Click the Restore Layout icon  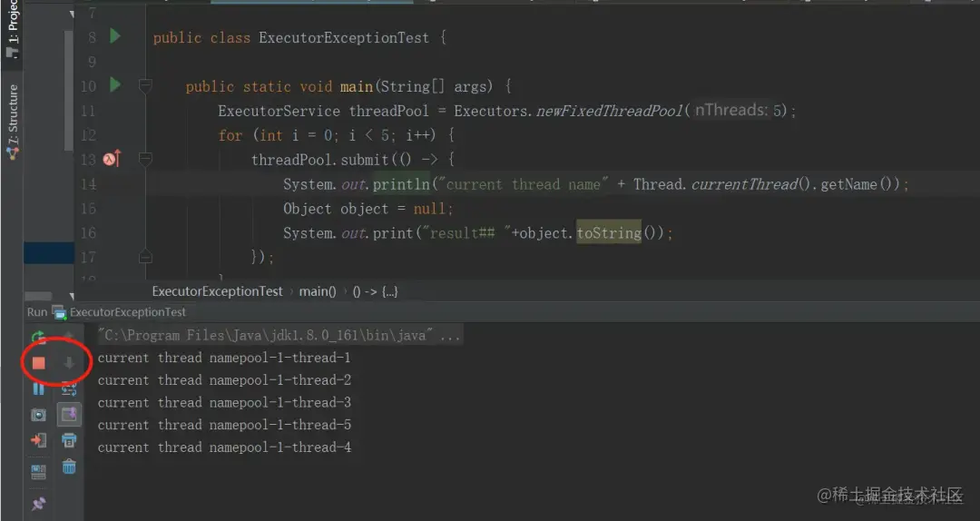(x=39, y=472)
